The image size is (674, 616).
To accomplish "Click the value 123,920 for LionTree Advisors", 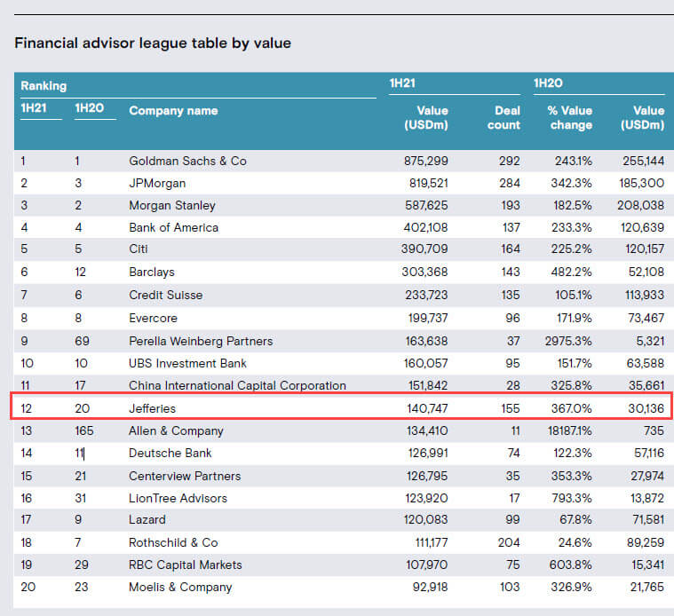I will 426,498.
